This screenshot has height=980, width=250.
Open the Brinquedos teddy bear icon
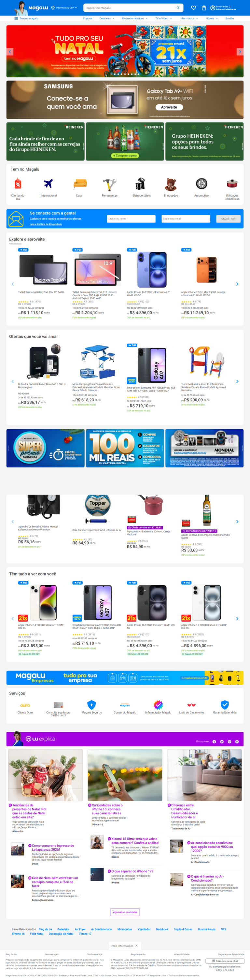[x=171, y=184]
